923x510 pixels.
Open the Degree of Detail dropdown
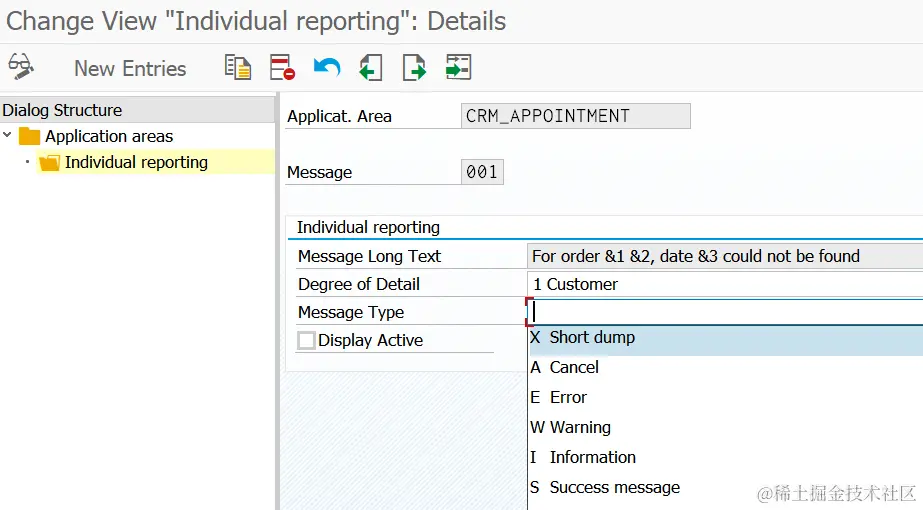pos(725,284)
